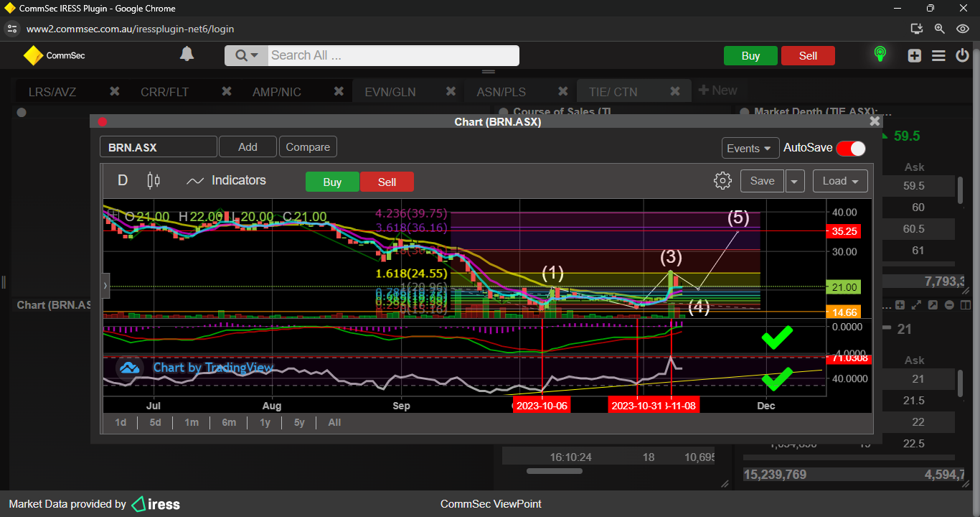Open the Load layout dropdown

coord(840,181)
